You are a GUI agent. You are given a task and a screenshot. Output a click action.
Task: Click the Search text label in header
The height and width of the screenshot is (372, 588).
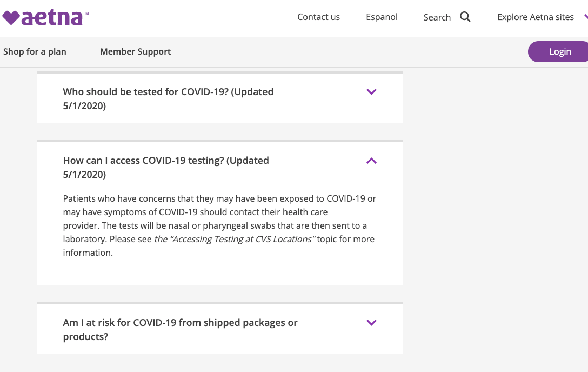[437, 17]
